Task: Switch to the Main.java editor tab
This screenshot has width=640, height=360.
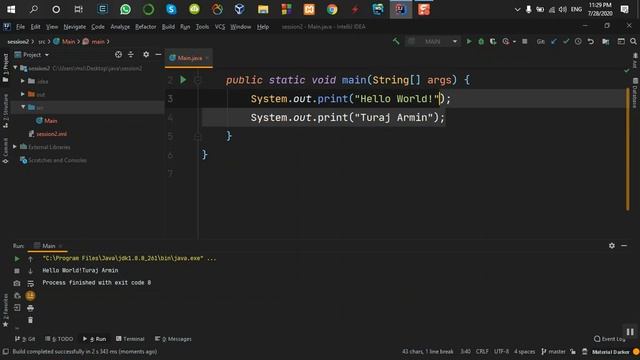Action: point(189,58)
